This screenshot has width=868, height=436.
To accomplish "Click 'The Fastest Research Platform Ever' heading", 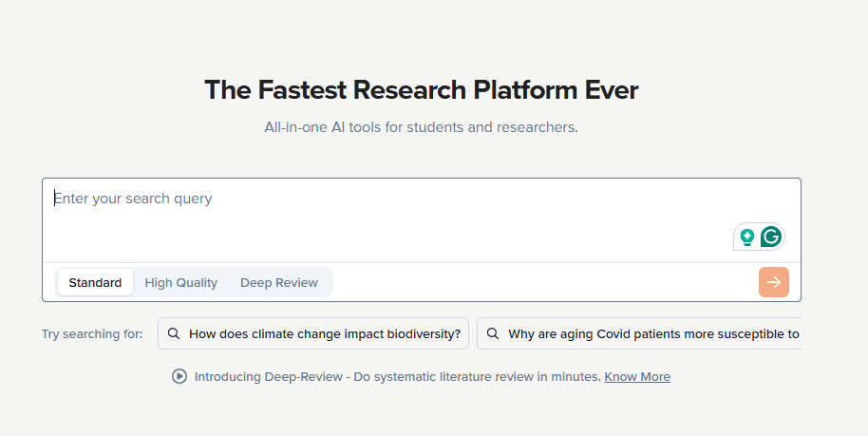I will coord(422,89).
